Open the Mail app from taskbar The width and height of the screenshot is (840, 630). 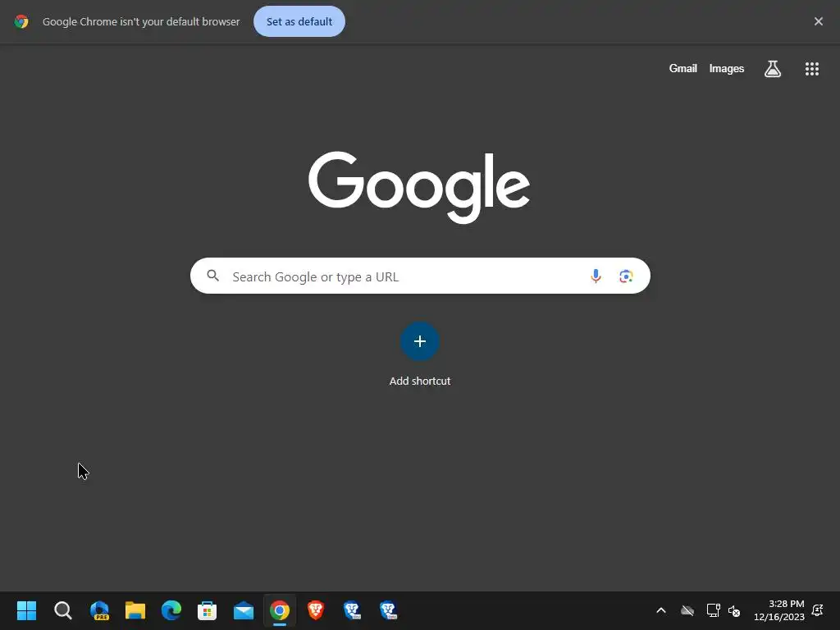(243, 610)
